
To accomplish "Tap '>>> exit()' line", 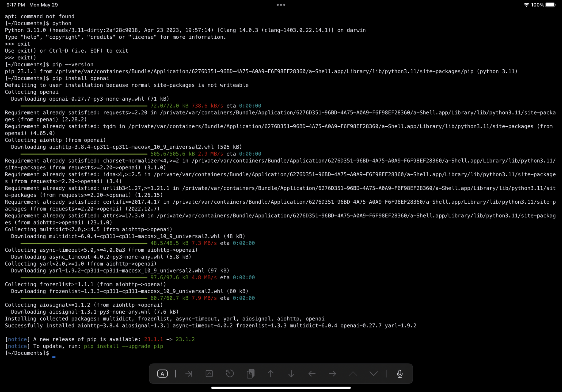I will click(x=21, y=58).
